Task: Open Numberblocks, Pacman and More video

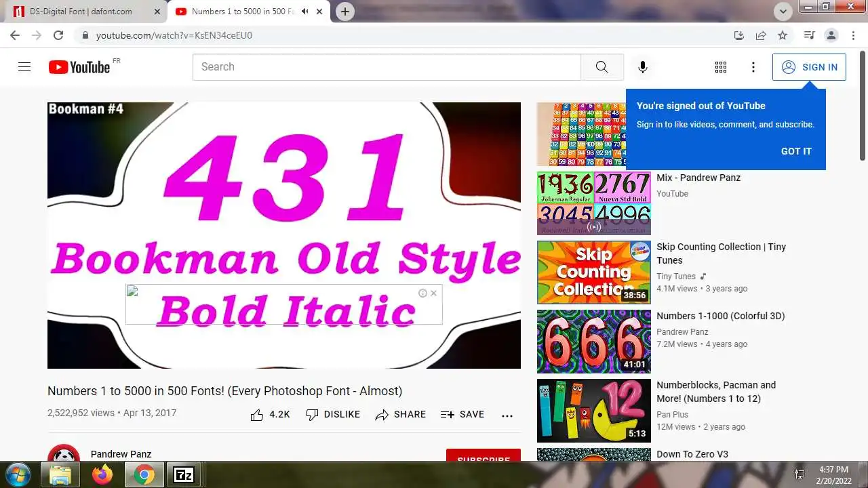Action: [716, 392]
